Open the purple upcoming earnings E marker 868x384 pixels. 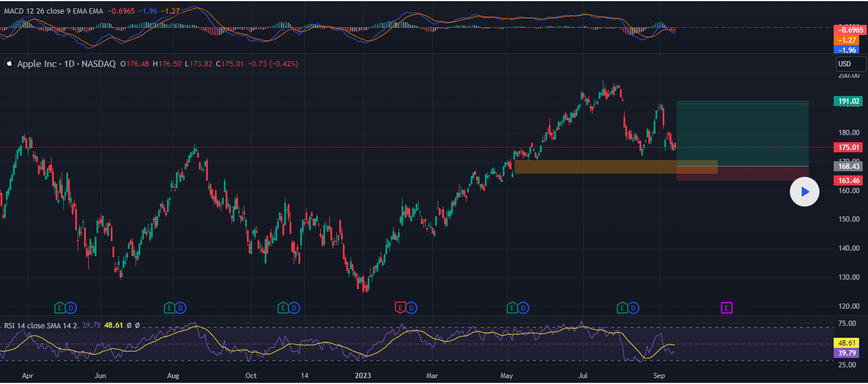pyautogui.click(x=726, y=308)
